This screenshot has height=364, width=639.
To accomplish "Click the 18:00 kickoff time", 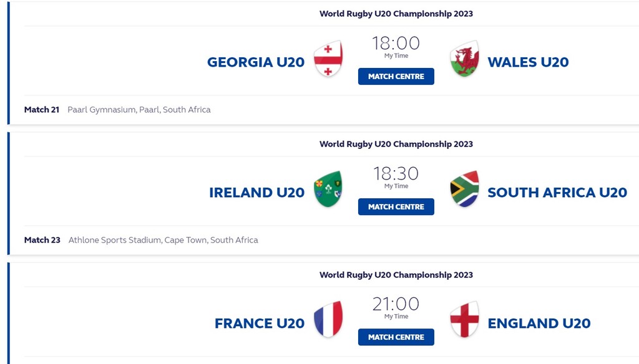I will pyautogui.click(x=396, y=43).
